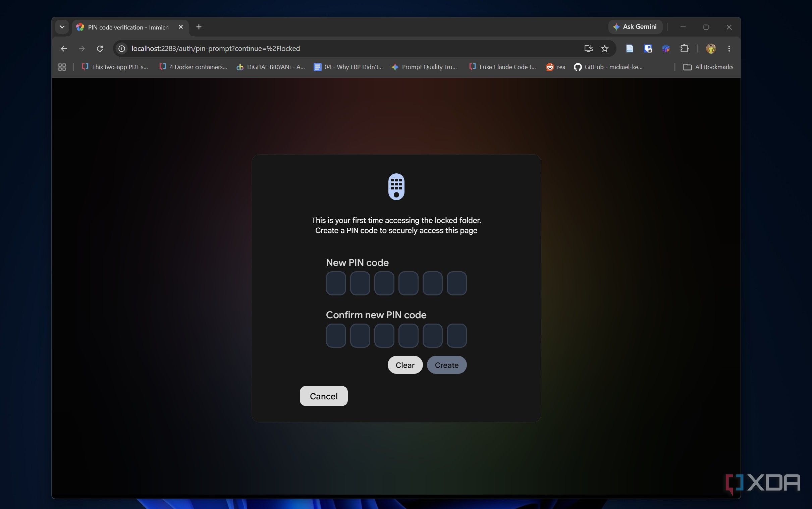Close the PIN code verification tab
This screenshot has height=509, width=812.
[181, 27]
